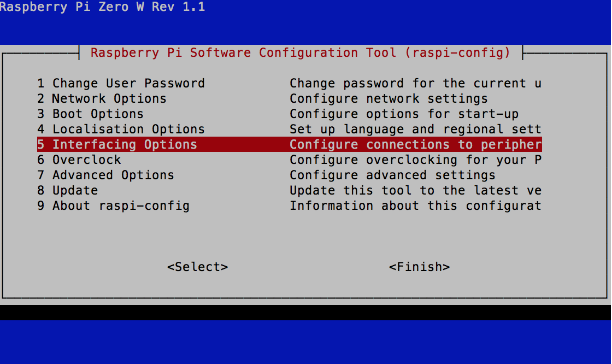The height and width of the screenshot is (364, 612).
Task: Click the Finish button
Action: pos(419,267)
